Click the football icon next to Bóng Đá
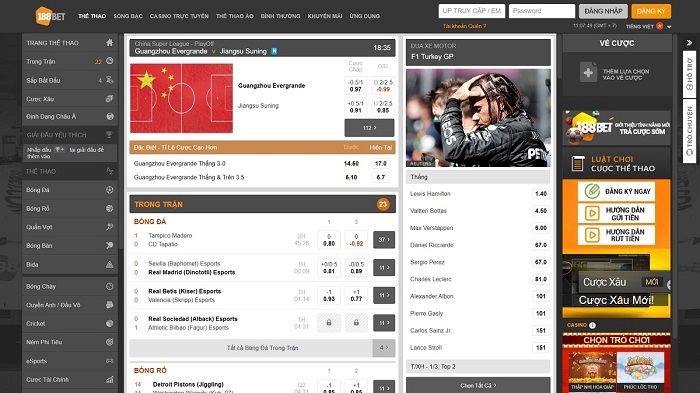700x393 pixels. pyautogui.click(x=109, y=190)
